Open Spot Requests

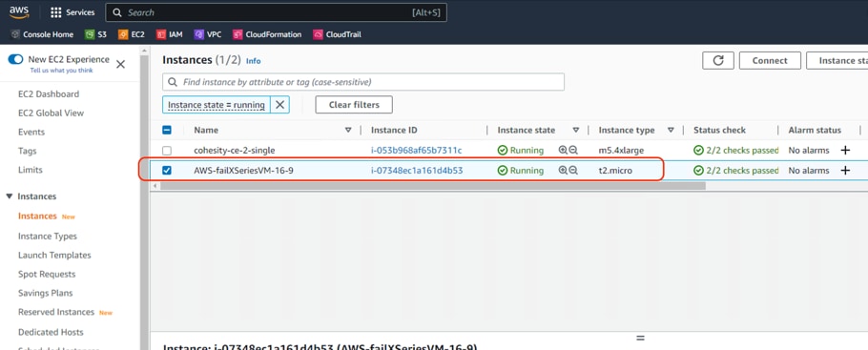pos(47,274)
